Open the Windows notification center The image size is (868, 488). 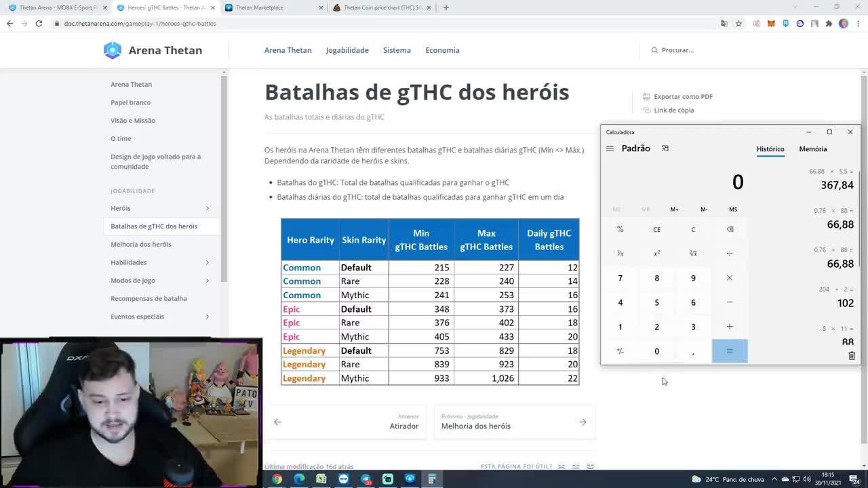click(x=854, y=479)
